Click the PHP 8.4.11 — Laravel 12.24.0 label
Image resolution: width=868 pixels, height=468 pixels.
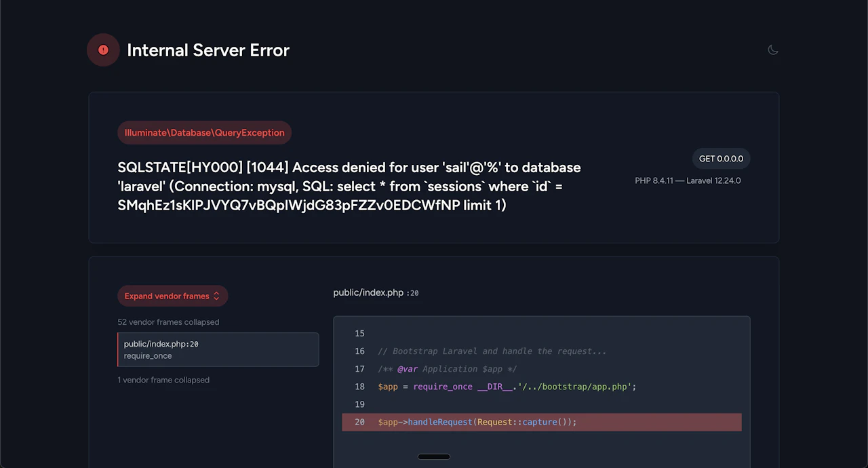(688, 180)
